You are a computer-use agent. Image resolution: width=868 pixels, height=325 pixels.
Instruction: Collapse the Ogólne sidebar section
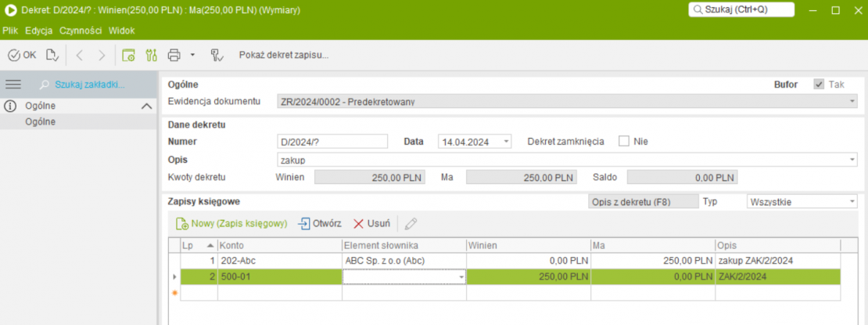[x=145, y=106]
